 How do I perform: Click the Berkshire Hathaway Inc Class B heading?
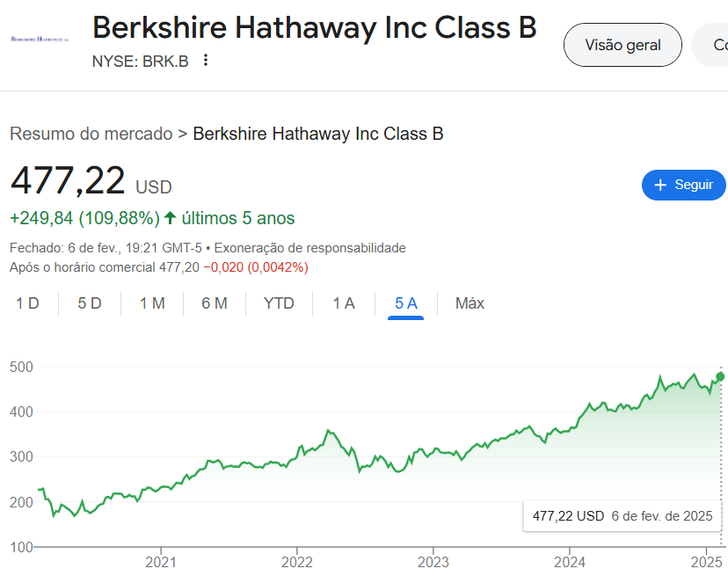314,28
